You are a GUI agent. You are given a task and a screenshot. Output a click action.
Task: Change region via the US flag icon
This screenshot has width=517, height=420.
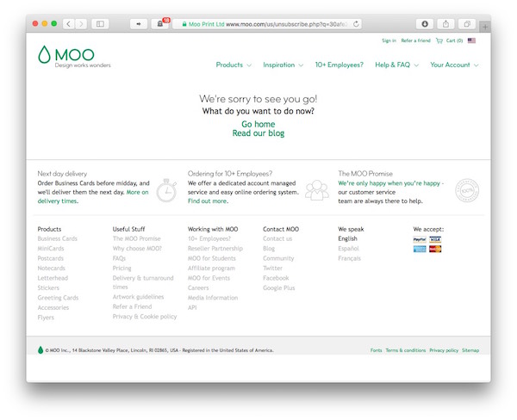[x=471, y=40]
